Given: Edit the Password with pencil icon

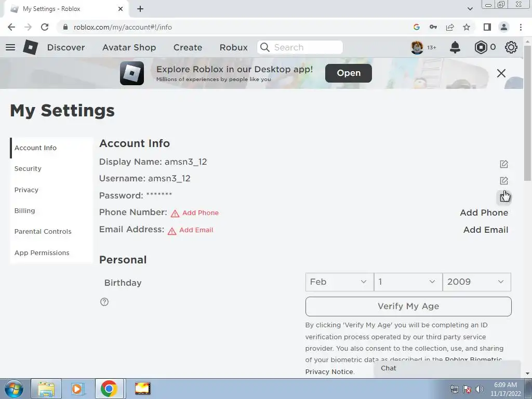Looking at the screenshot, I should [504, 197].
